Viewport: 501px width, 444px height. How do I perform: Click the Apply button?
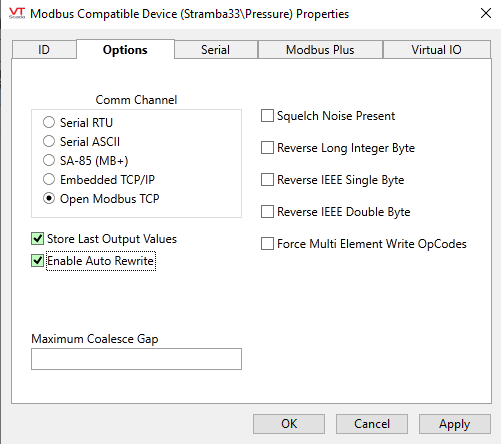[x=455, y=424]
